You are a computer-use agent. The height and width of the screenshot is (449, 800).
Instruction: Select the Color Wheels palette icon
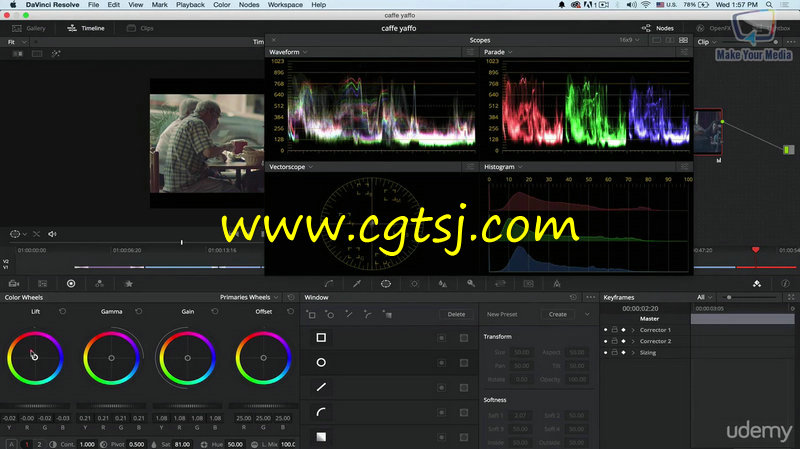(71, 284)
